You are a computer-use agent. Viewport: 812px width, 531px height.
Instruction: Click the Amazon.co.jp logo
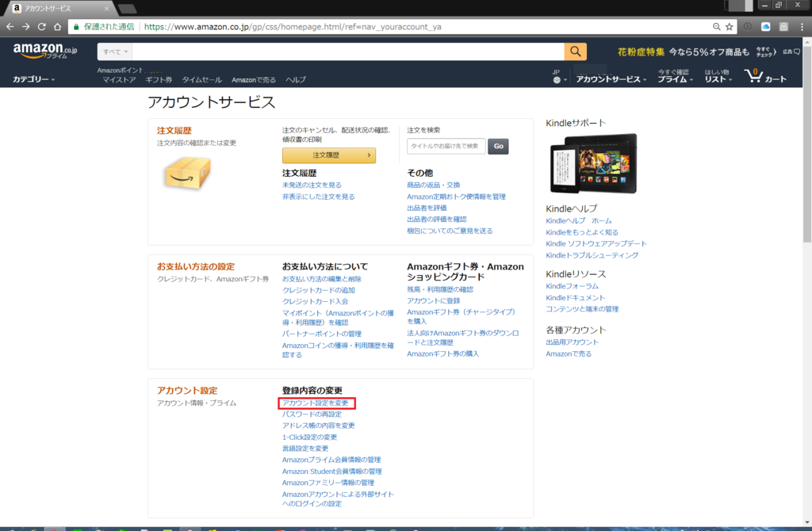pyautogui.click(x=45, y=51)
